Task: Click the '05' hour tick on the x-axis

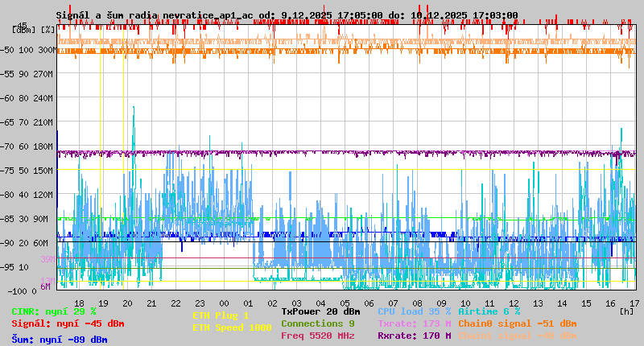Action: tap(345, 303)
